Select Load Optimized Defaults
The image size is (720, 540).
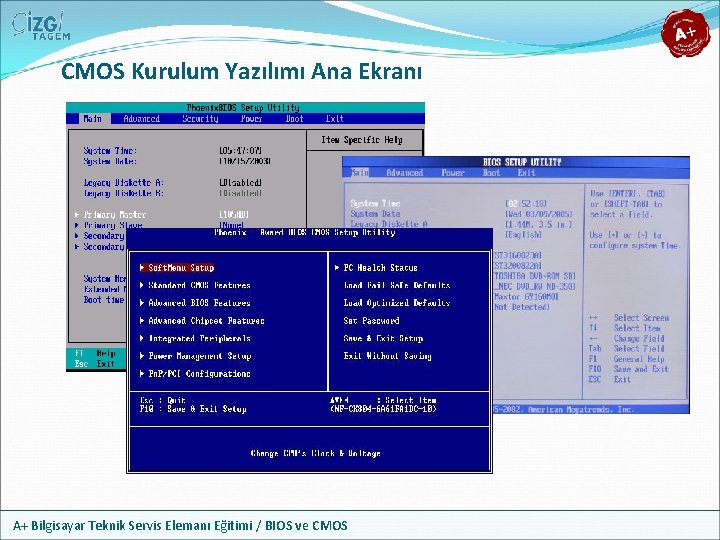(x=397, y=303)
